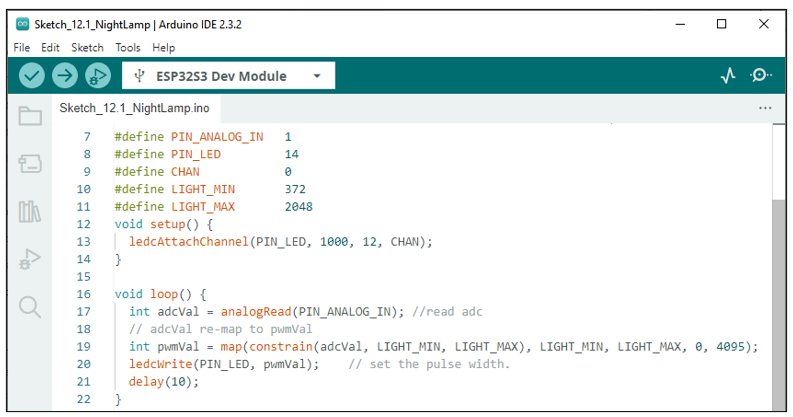The image size is (793, 417).
Task: Open the Tools menu
Action: pyautogui.click(x=127, y=48)
